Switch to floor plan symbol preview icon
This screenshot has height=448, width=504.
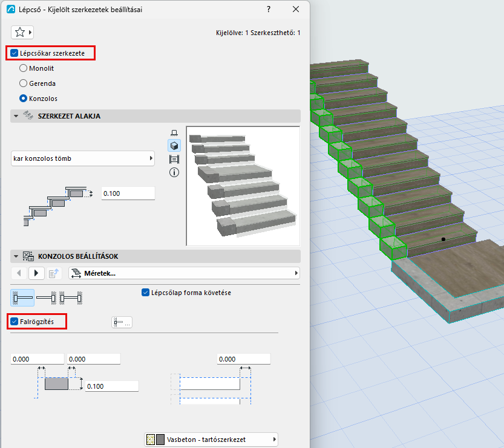174,132
